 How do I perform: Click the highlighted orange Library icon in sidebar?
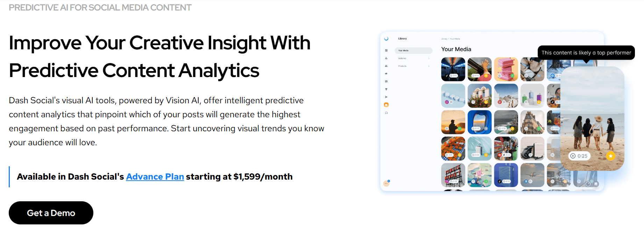[x=386, y=104]
